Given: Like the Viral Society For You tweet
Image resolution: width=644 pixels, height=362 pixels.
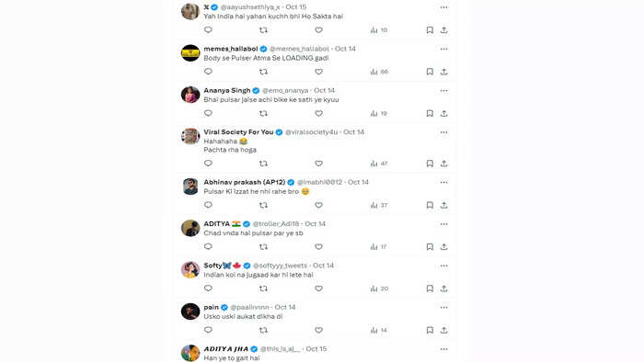Looking at the screenshot, I should [x=318, y=164].
